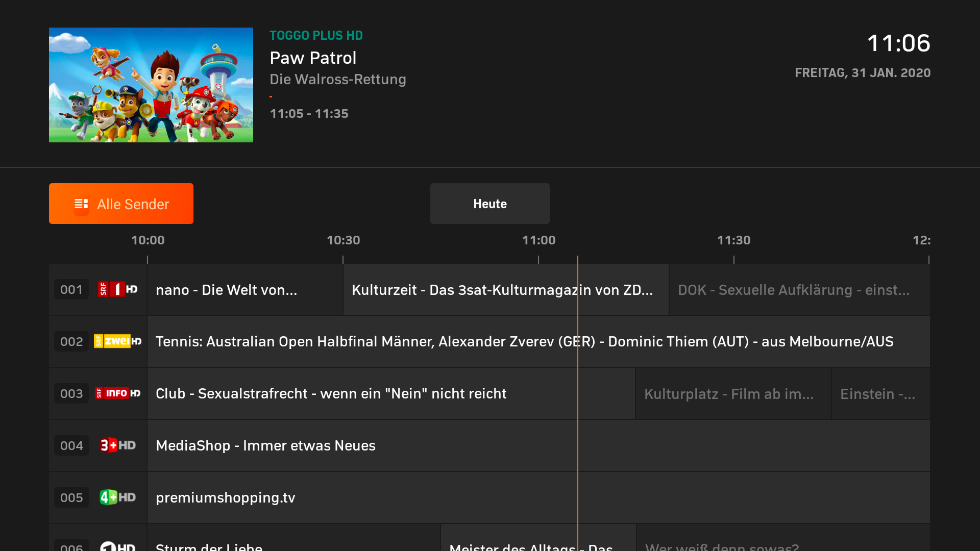Select channel number 004
The height and width of the screenshot is (551, 980).
click(x=71, y=446)
